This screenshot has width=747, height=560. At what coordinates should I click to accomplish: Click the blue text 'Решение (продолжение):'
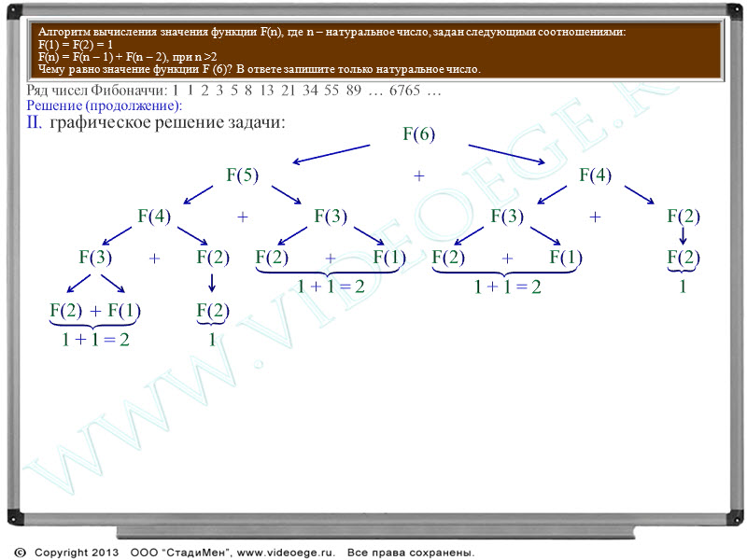(105, 105)
